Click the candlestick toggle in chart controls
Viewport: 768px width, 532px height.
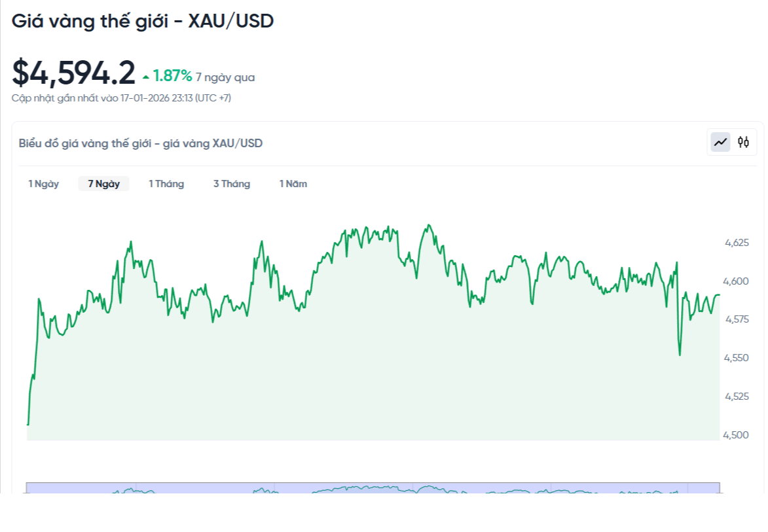[x=744, y=142]
